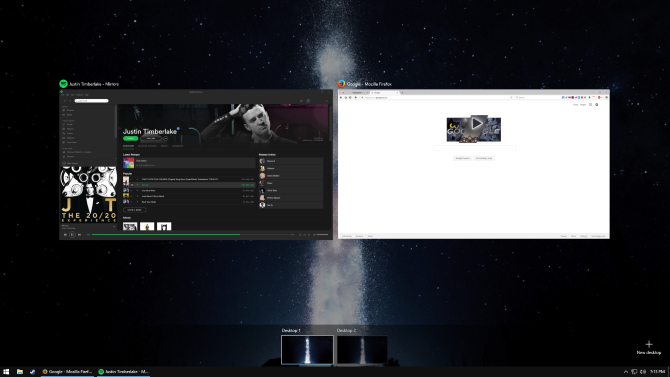Click Spotify's pause button
This screenshot has height=377, width=670.
(x=72, y=235)
